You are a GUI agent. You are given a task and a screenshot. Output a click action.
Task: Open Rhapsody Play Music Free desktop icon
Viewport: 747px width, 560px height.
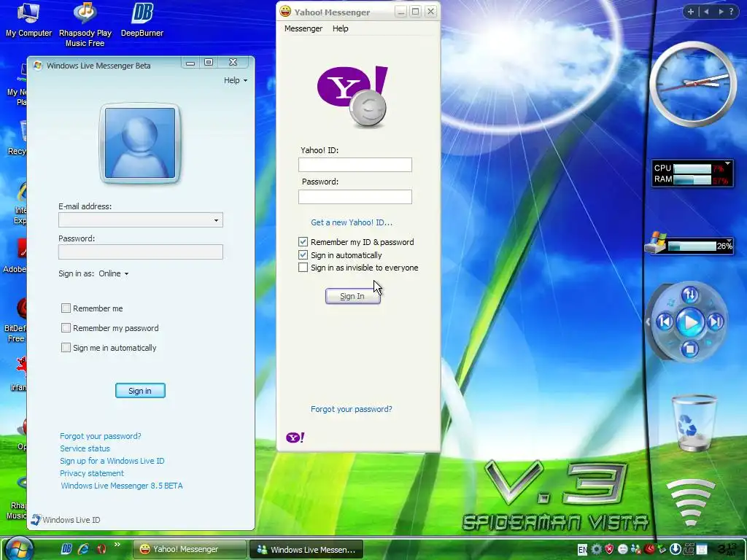(85, 25)
